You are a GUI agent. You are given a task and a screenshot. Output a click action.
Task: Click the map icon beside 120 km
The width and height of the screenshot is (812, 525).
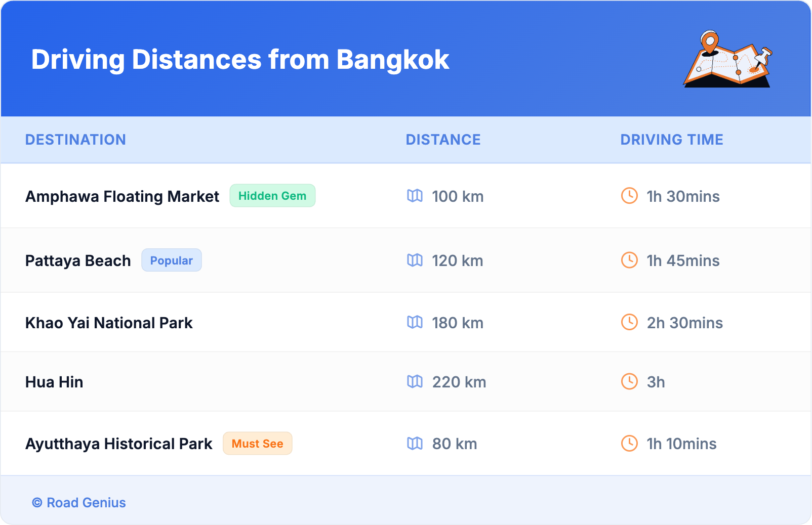click(x=415, y=260)
